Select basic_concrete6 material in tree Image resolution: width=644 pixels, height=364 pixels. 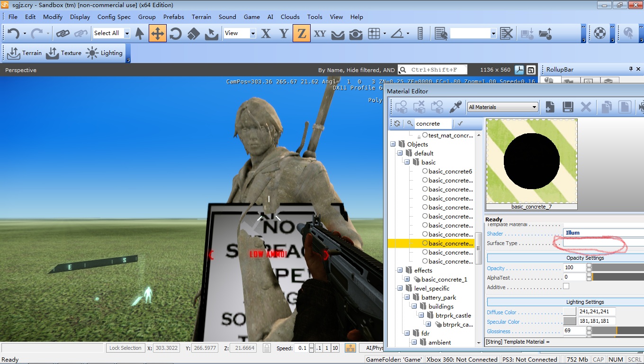pos(450,171)
